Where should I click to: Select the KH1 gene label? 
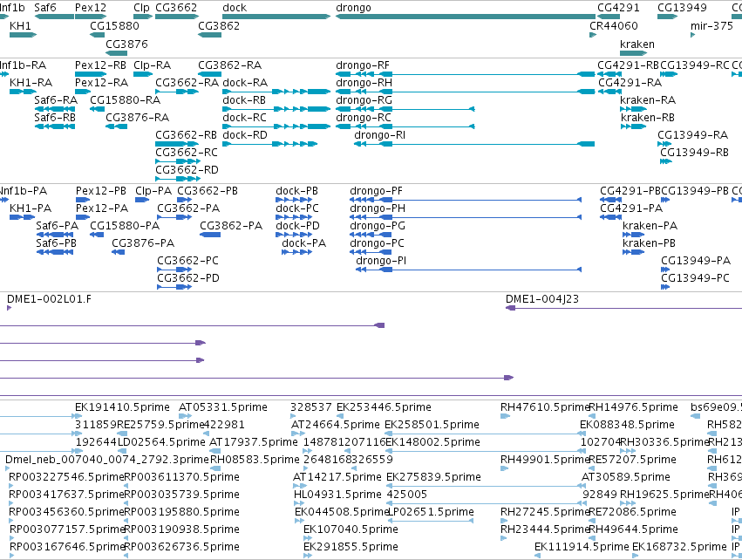20,26
